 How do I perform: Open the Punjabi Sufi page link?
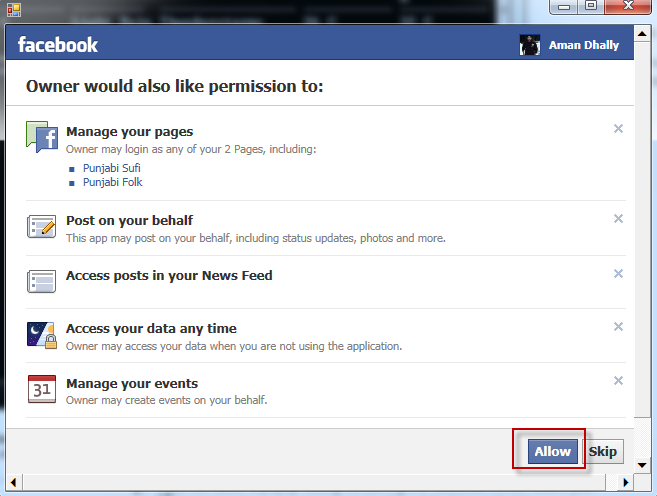(x=111, y=168)
